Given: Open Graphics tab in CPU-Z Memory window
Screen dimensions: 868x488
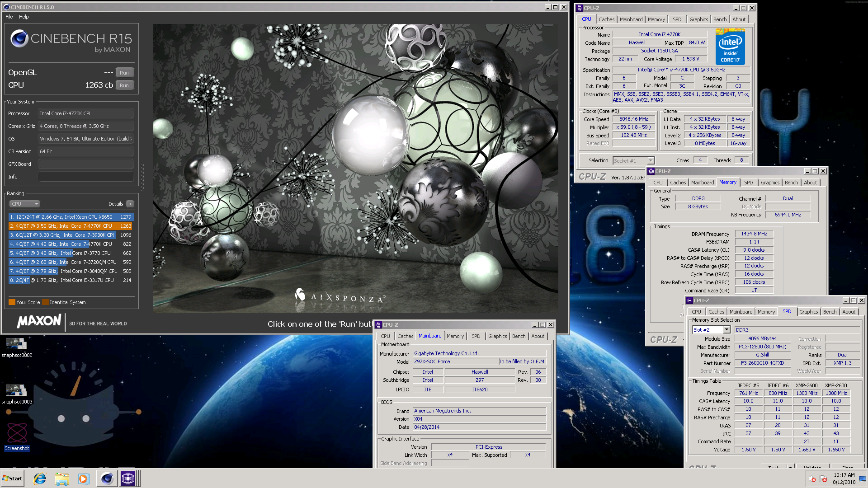Looking at the screenshot, I should (x=770, y=183).
